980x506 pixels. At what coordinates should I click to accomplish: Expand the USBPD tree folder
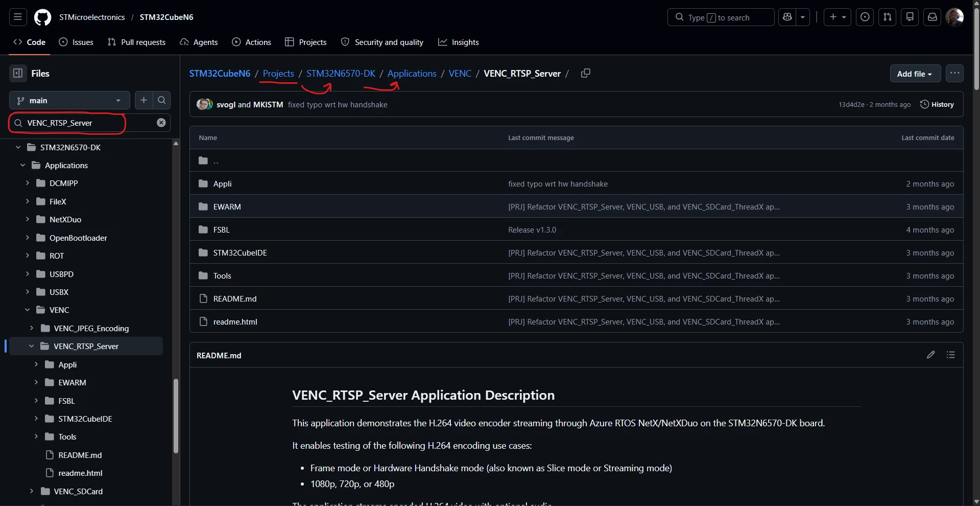click(28, 274)
